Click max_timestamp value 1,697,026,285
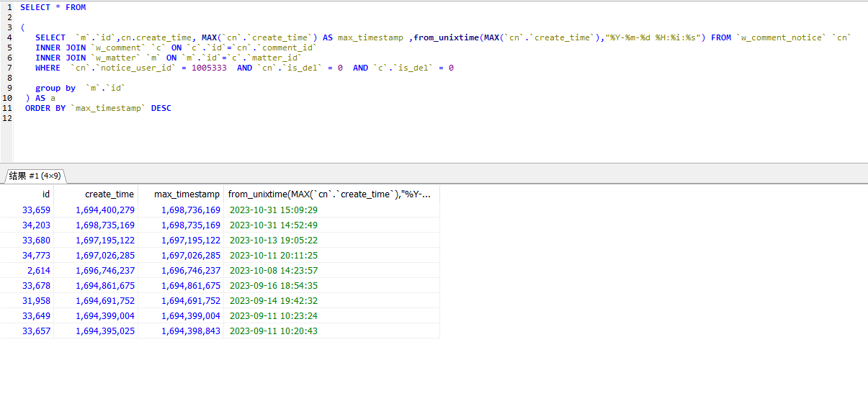 pyautogui.click(x=191, y=256)
